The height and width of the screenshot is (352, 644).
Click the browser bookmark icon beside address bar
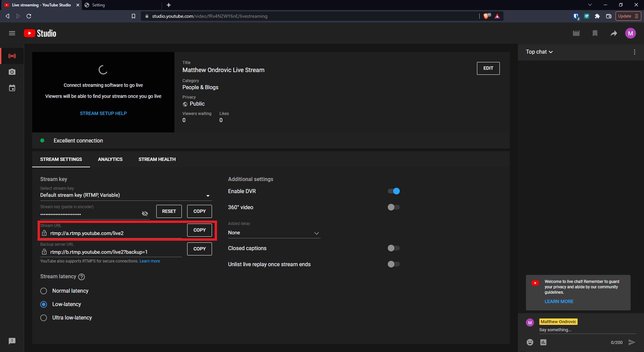point(133,16)
